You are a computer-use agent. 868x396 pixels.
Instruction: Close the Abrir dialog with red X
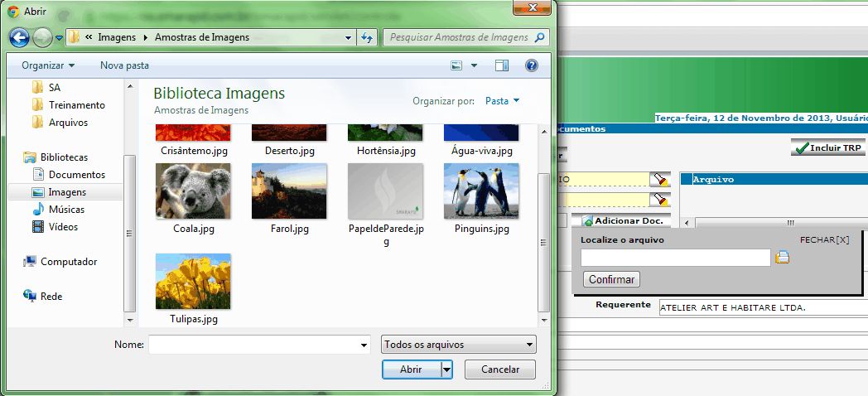pos(532,7)
